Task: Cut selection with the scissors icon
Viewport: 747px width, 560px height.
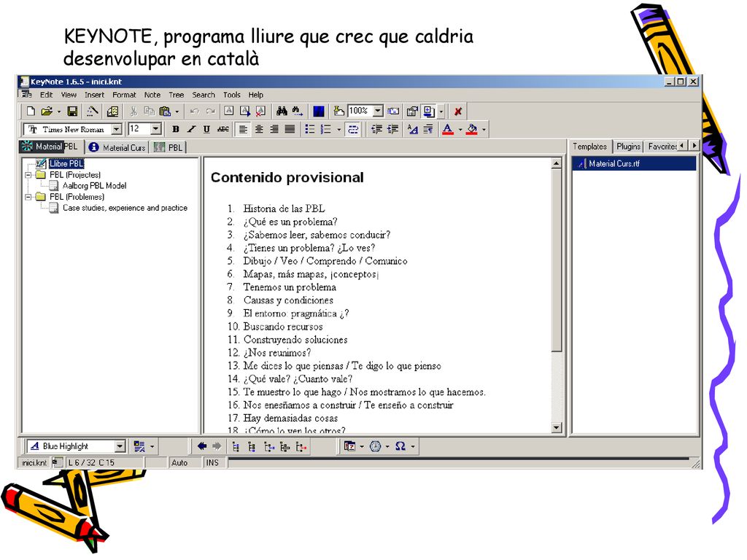Action: pos(133,112)
